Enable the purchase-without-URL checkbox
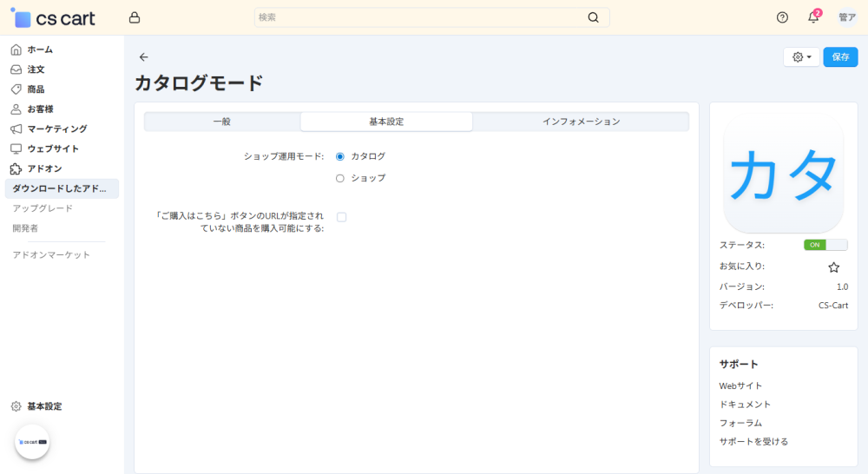 tap(341, 217)
